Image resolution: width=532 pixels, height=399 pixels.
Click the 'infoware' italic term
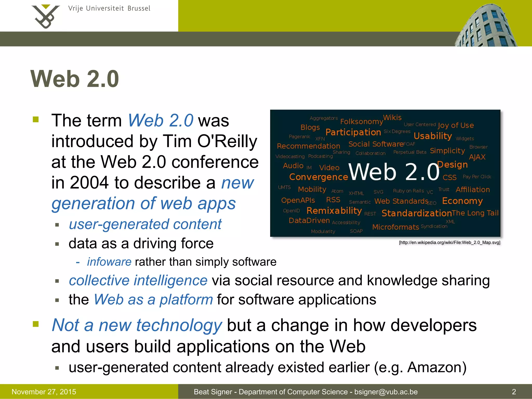click(x=109, y=262)
